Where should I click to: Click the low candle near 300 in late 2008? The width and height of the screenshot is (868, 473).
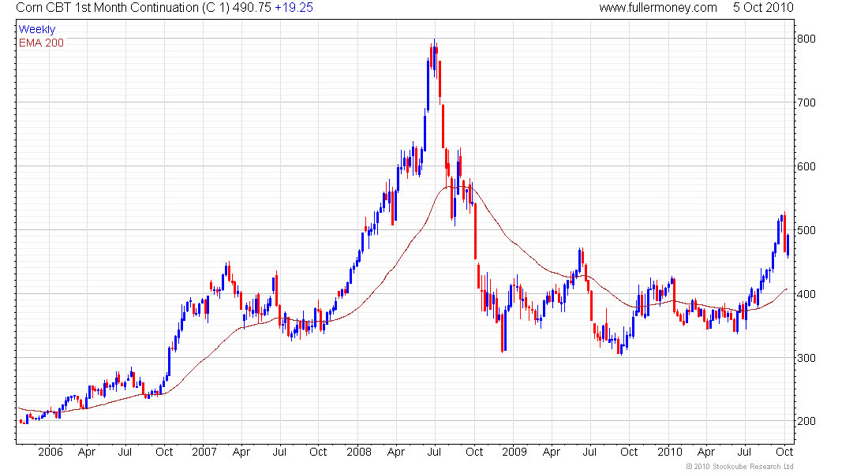503,332
